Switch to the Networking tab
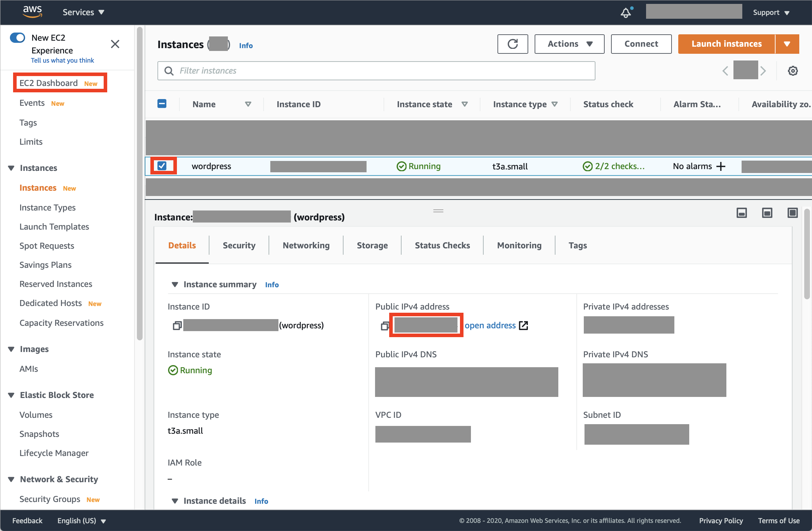This screenshot has width=812, height=531. [306, 246]
